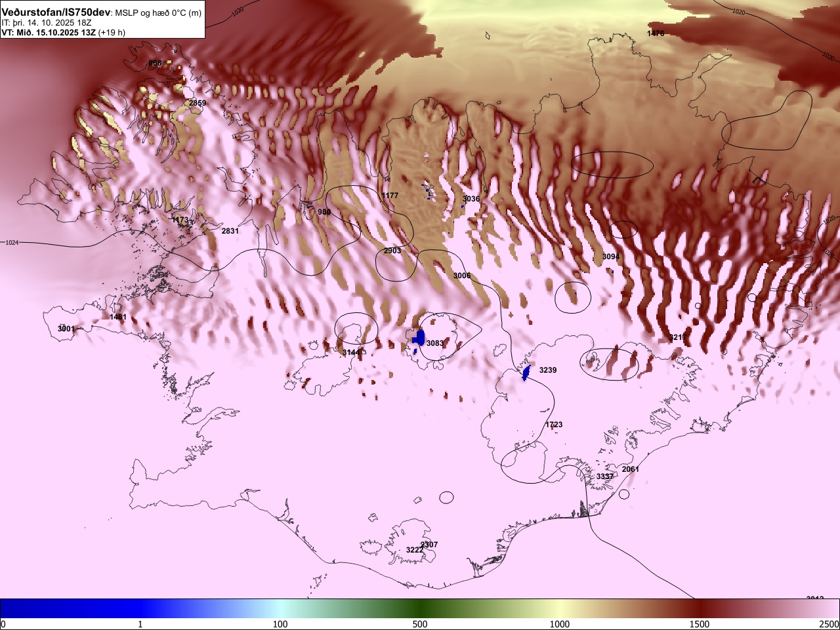Click the 1024 isobar label
The height and width of the screenshot is (630, 840).
[12, 243]
